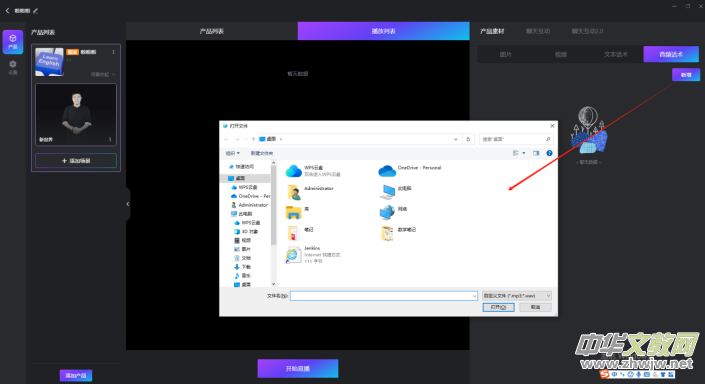Screen dimensions: 705x384
Task: Collapse the scene list chevron on product card
Action: [114, 74]
